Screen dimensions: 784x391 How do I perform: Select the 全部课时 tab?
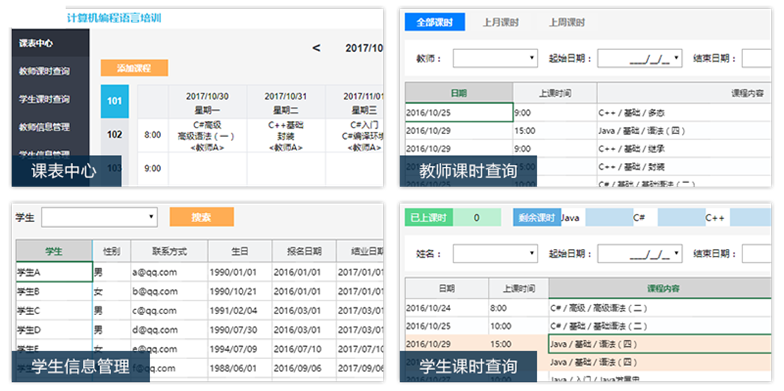pos(434,22)
